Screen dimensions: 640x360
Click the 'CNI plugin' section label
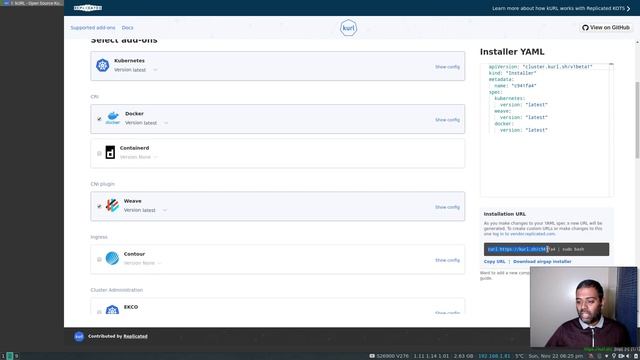point(102,184)
